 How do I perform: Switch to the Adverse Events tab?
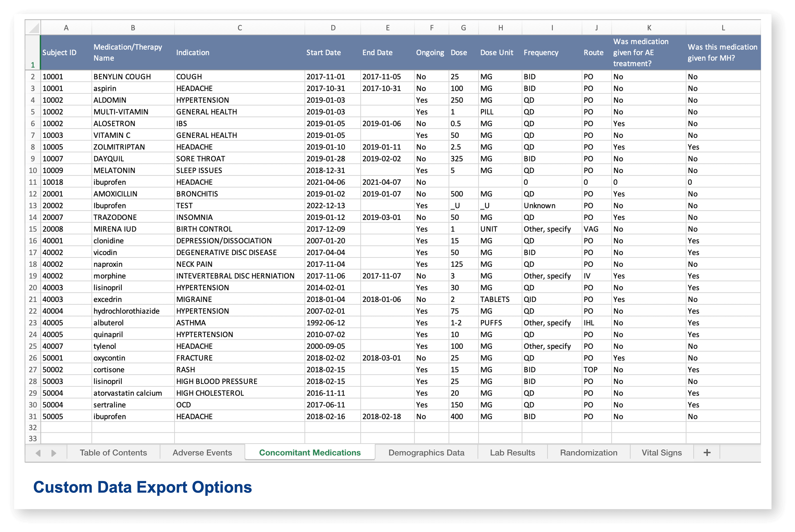202,453
